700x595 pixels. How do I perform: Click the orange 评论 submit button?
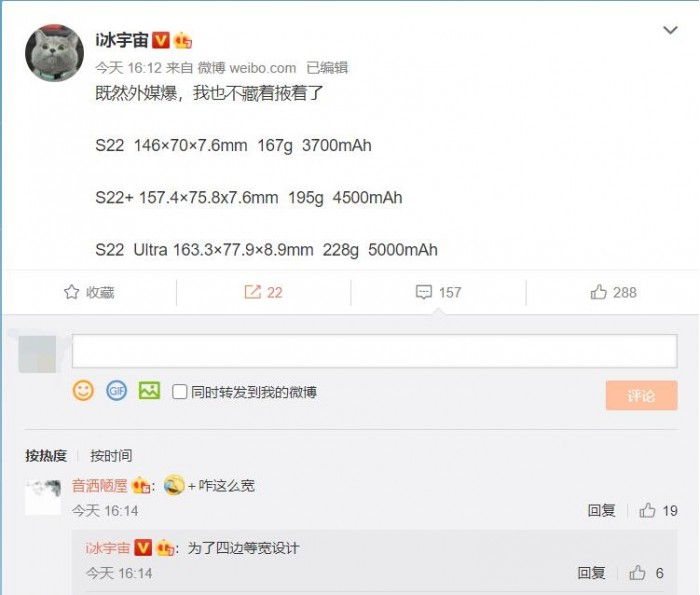click(x=642, y=395)
